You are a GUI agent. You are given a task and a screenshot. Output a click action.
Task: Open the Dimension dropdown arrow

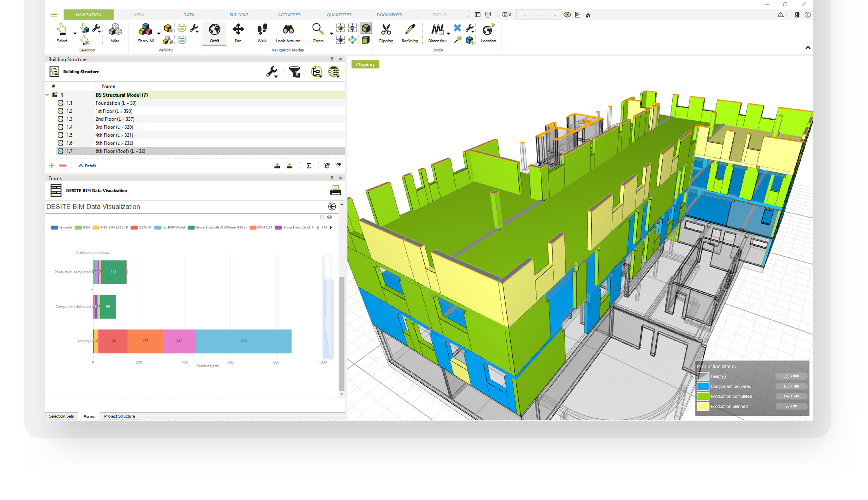click(448, 34)
